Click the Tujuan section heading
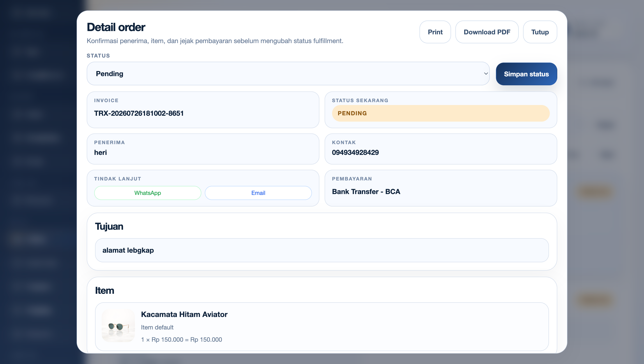The width and height of the screenshot is (644, 364). pyautogui.click(x=109, y=226)
